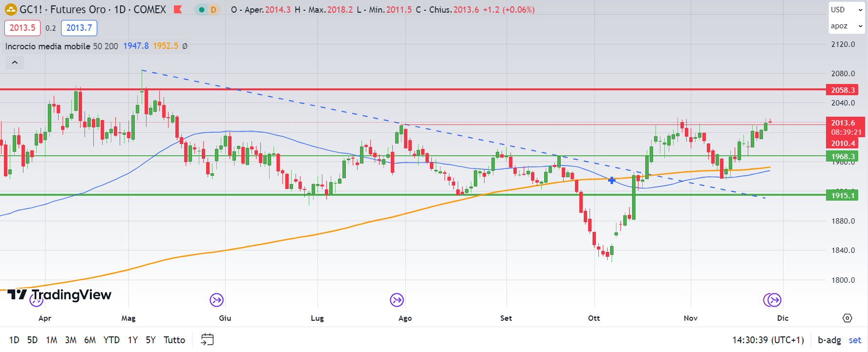Click the blue buy price 2013.7 button

pyautogui.click(x=79, y=28)
